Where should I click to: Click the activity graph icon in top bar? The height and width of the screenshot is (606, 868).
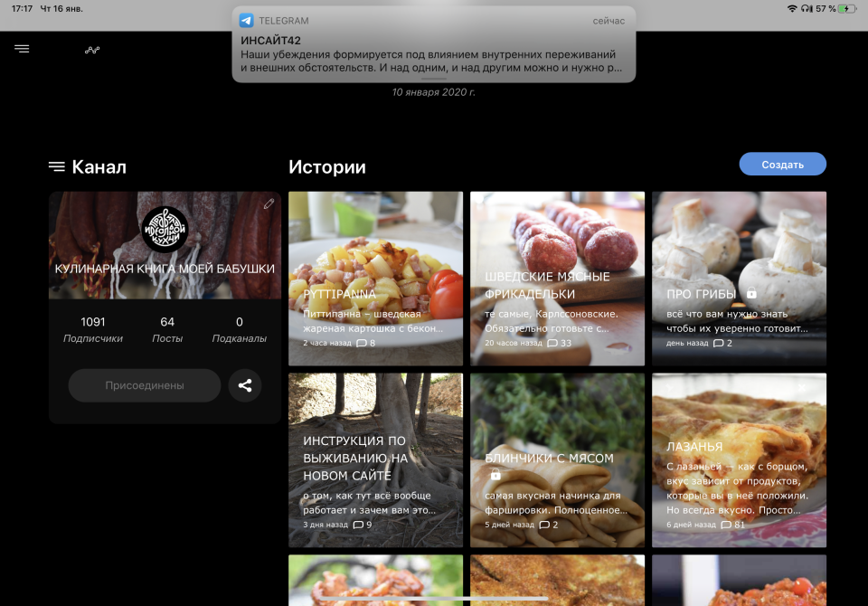point(92,50)
